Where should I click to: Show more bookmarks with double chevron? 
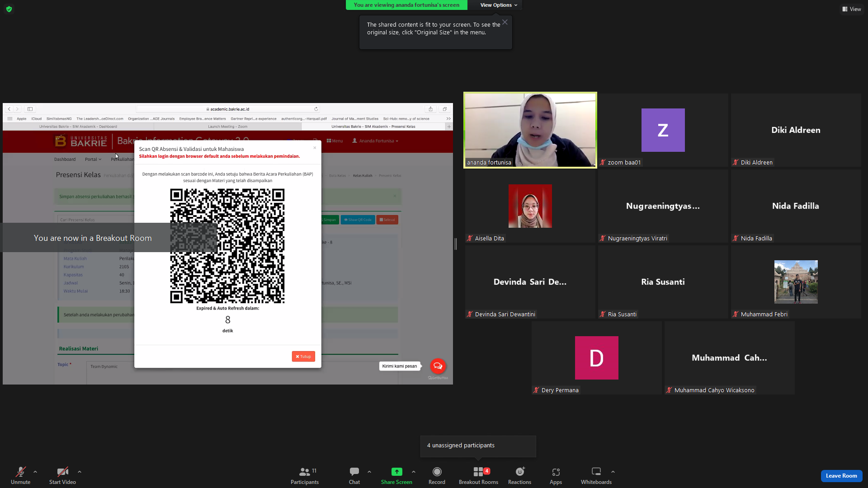point(448,119)
